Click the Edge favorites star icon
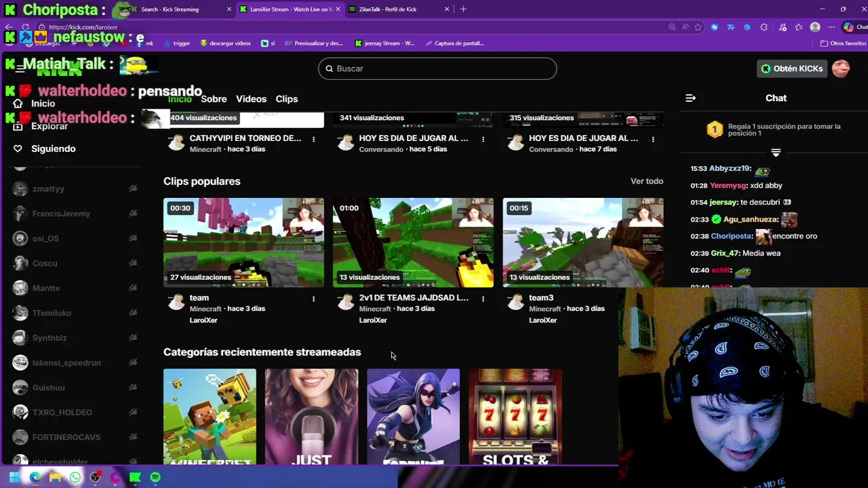 pyautogui.click(x=698, y=27)
